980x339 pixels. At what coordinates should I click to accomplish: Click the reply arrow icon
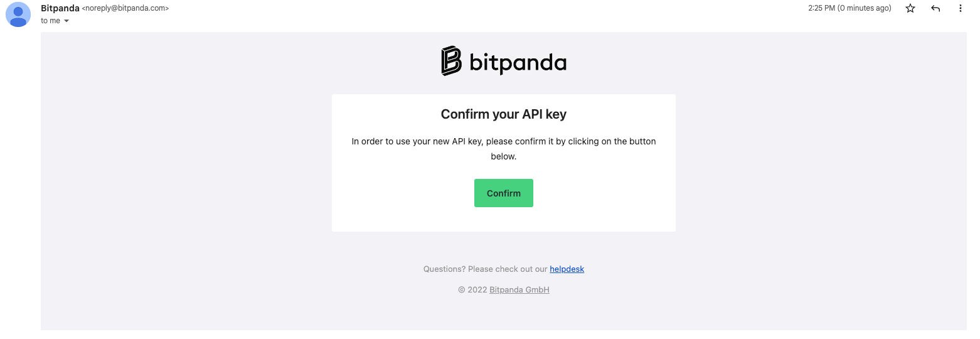(935, 9)
